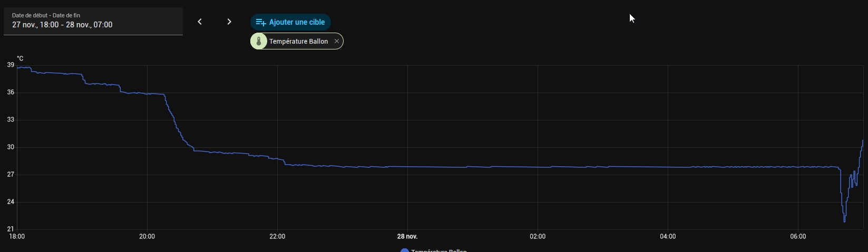
Task: Click the add-list icon in Ajouter une cible
Action: 260,22
